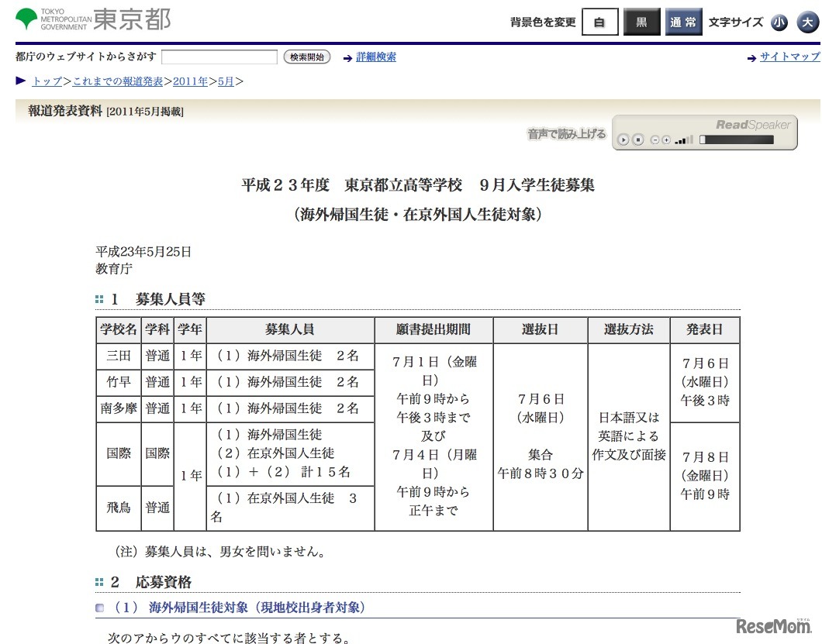Switch background color to 黒 (black)
Viewport: 822px width, 644px height.
(641, 22)
